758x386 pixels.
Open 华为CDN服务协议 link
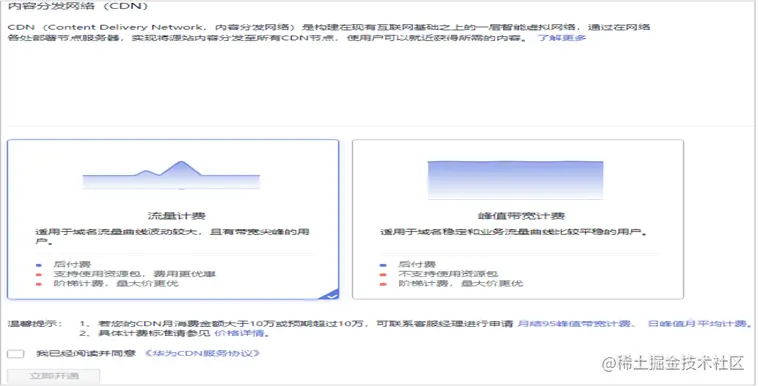203,353
